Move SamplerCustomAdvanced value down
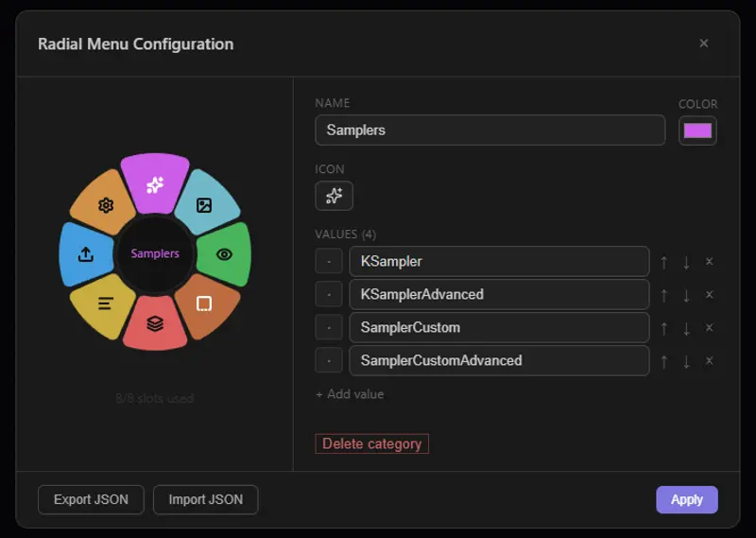This screenshot has width=756, height=538. point(686,361)
